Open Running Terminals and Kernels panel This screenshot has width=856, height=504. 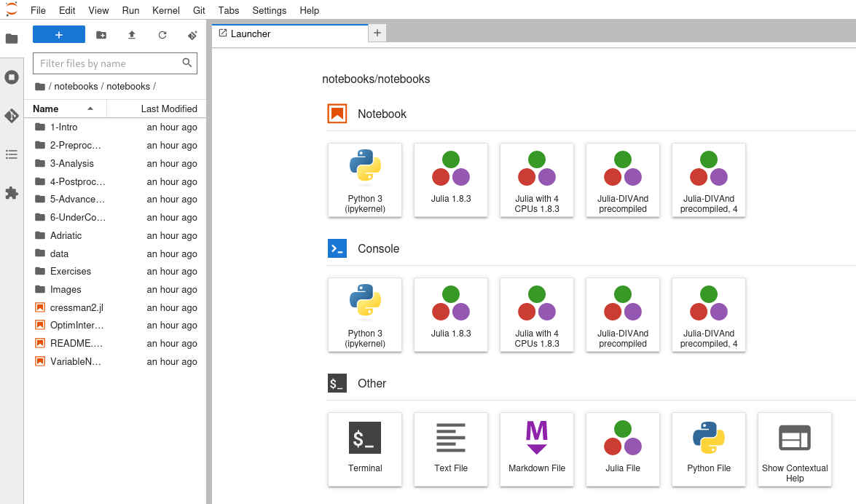[x=12, y=77]
